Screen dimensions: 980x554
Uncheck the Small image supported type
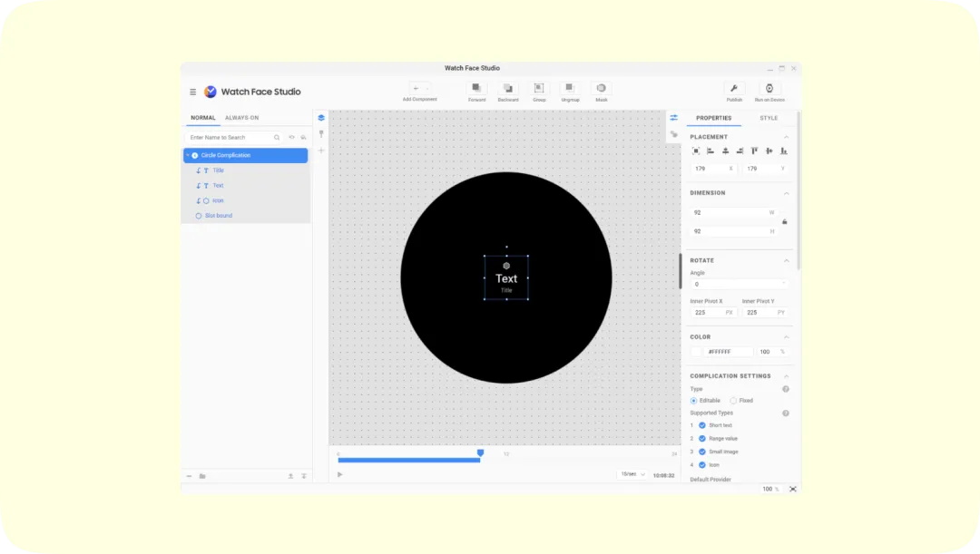[x=701, y=452]
